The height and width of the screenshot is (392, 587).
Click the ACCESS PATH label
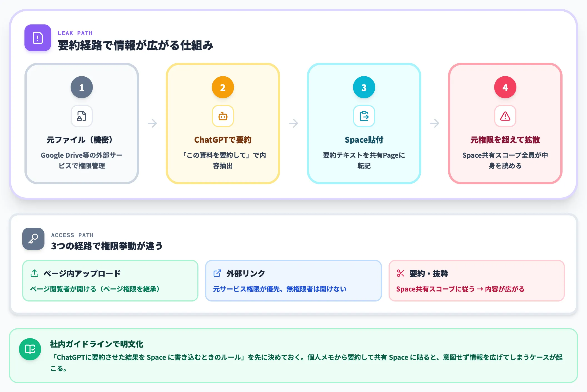[x=72, y=235]
